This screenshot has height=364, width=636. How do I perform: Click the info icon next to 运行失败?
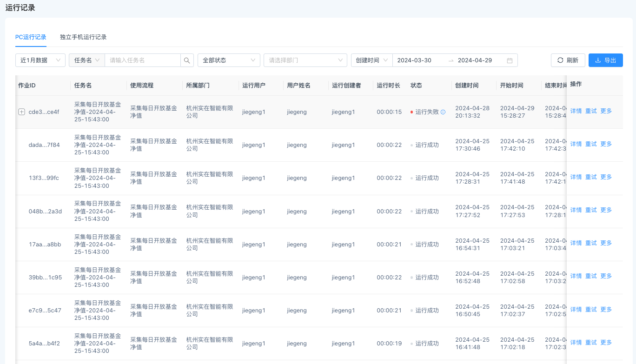coord(443,112)
